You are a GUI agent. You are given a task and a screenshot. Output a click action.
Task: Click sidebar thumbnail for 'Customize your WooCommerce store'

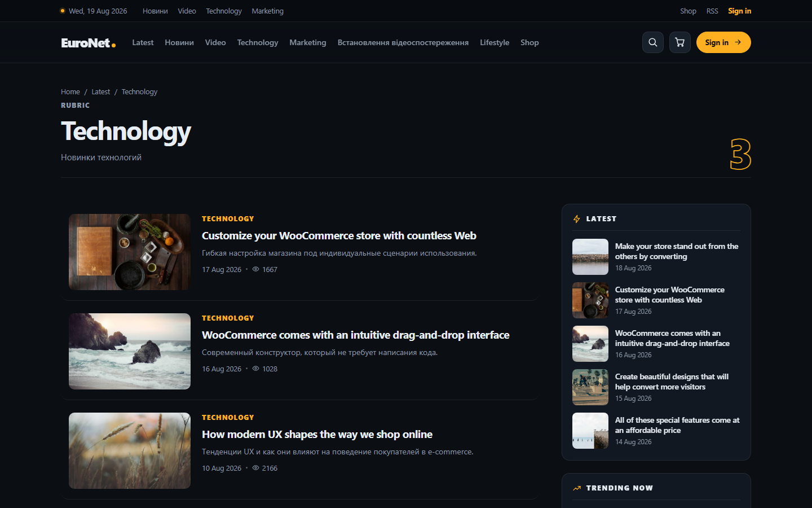coord(590,300)
